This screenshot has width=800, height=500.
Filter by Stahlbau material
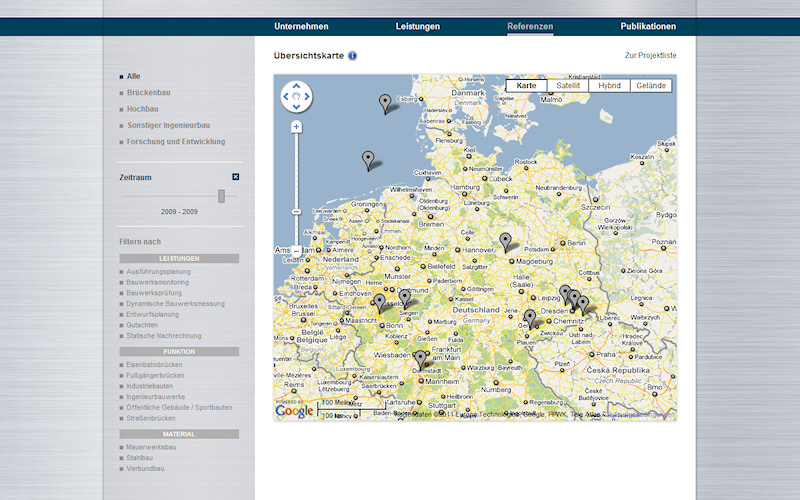click(x=139, y=458)
